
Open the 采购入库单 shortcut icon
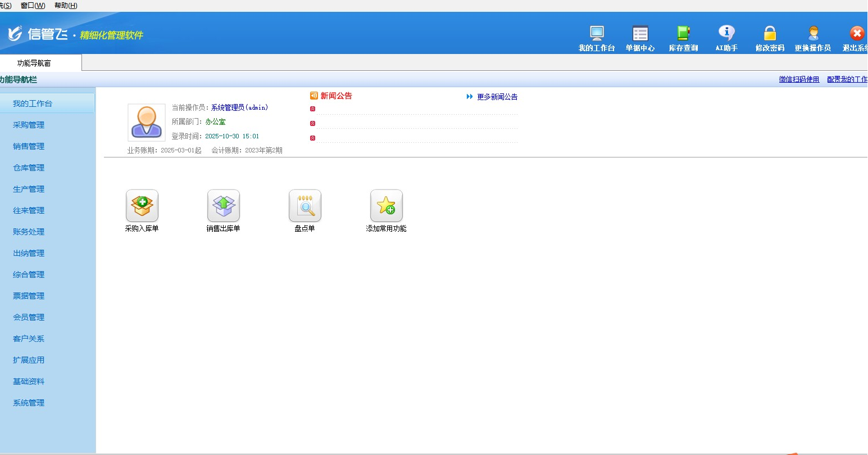tap(142, 206)
